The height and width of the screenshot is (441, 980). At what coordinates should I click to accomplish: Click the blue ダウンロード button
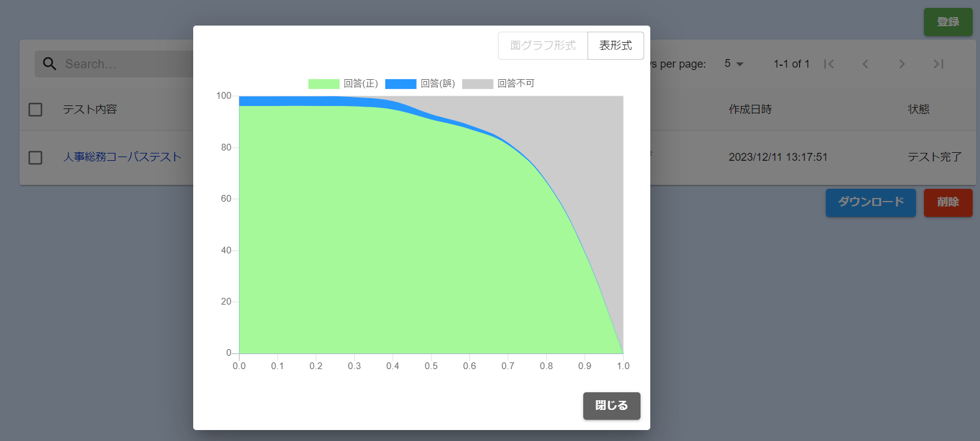pos(870,202)
